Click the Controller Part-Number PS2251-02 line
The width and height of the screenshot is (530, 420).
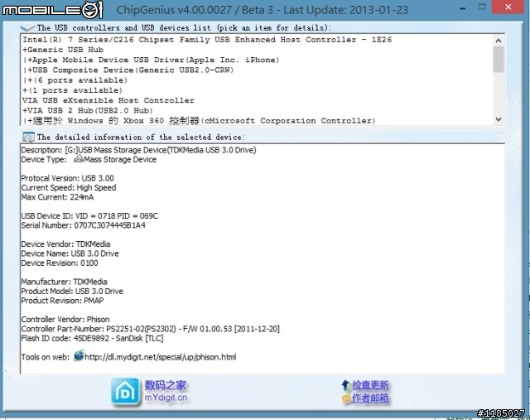point(151,329)
